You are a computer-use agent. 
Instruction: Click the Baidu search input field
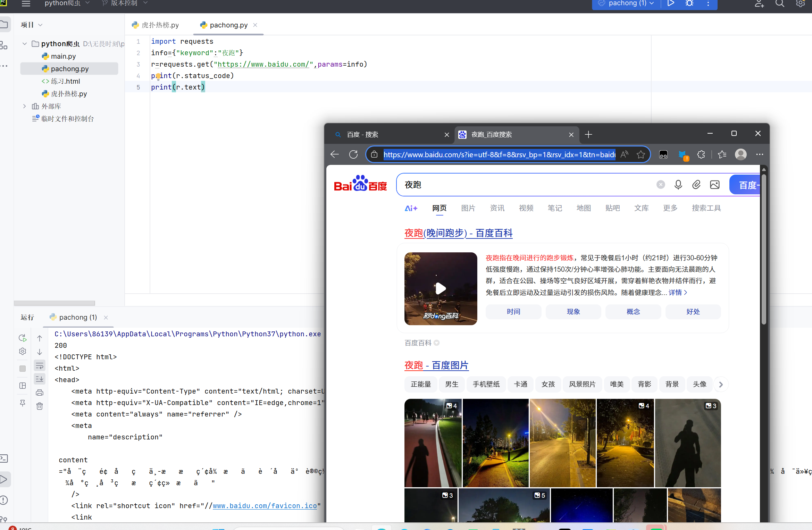pos(521,185)
